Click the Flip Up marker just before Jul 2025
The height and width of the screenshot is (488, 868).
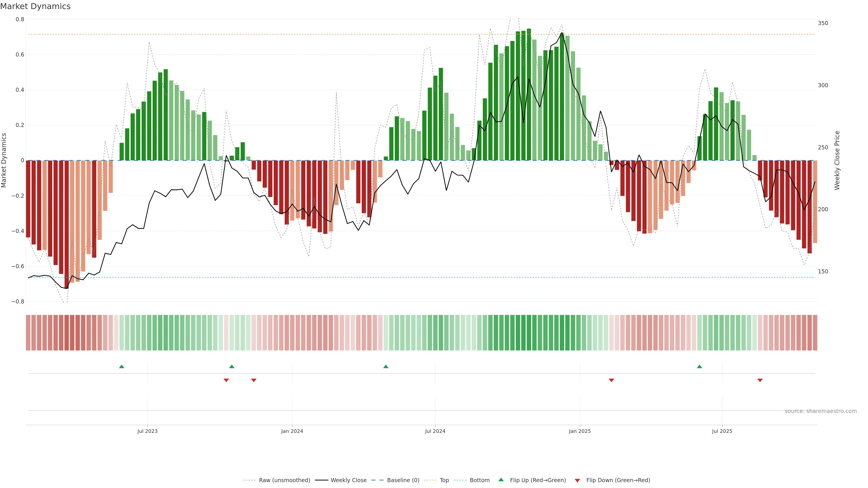[699, 366]
